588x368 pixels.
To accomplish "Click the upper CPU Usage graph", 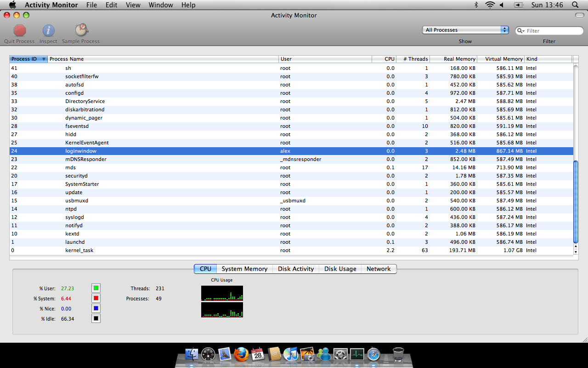I will pos(222,293).
